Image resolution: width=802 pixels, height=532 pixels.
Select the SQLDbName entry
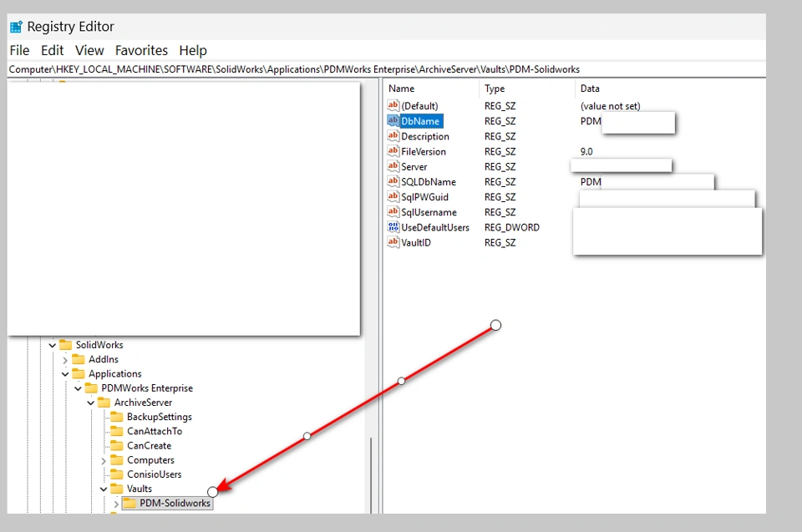428,182
